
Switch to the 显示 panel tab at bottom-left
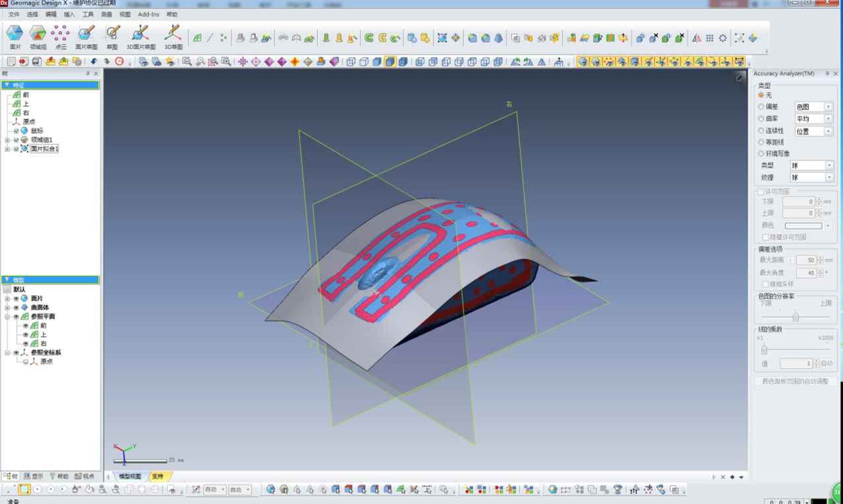34,476
